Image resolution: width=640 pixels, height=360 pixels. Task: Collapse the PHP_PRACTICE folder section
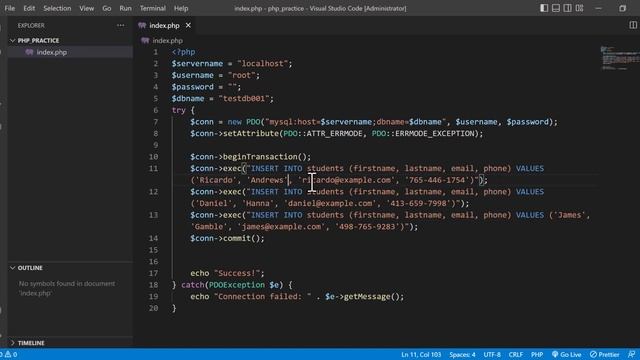click(x=38, y=40)
